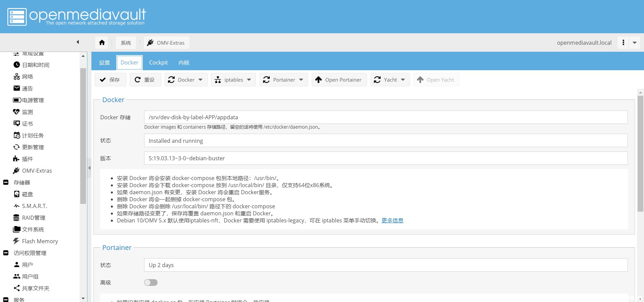Collapse the Storage section in sidebar

point(6,182)
